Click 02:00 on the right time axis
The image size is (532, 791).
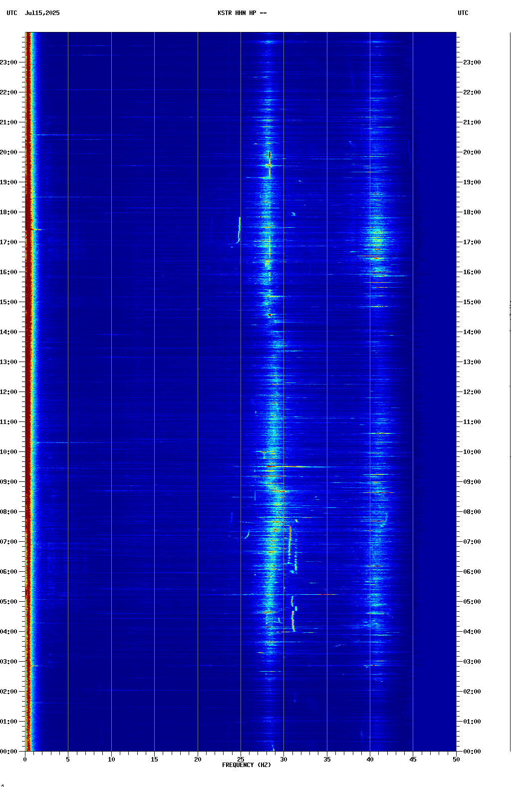(x=472, y=692)
